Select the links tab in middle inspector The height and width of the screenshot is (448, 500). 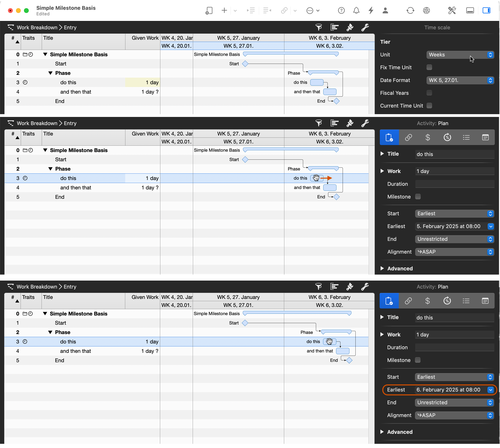click(408, 137)
